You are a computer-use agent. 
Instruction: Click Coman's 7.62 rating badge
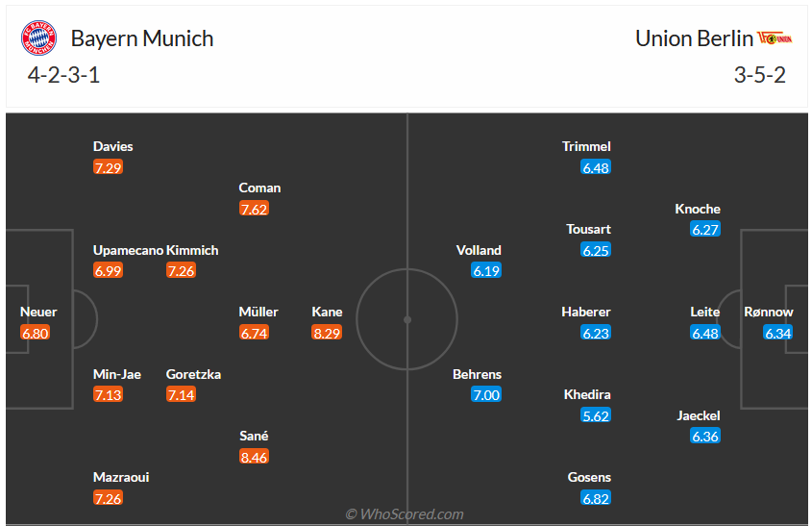click(x=254, y=209)
